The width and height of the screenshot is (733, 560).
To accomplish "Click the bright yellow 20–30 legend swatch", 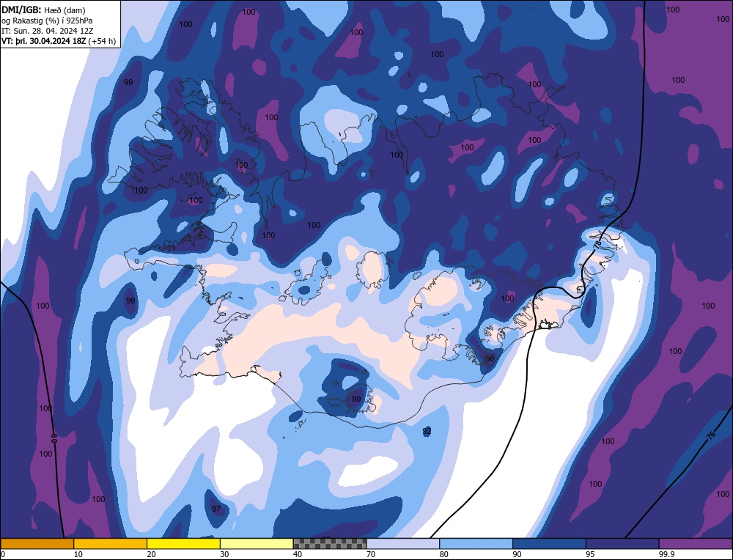I will tap(183, 543).
